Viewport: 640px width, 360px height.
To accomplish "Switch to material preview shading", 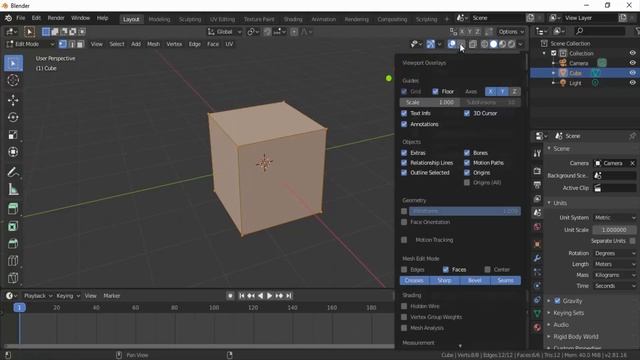I will pos(502,44).
